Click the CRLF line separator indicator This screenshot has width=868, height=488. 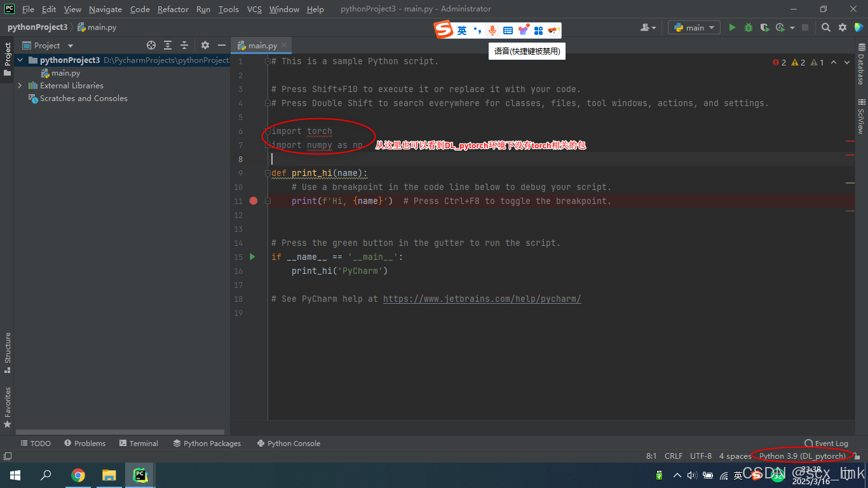click(x=674, y=456)
